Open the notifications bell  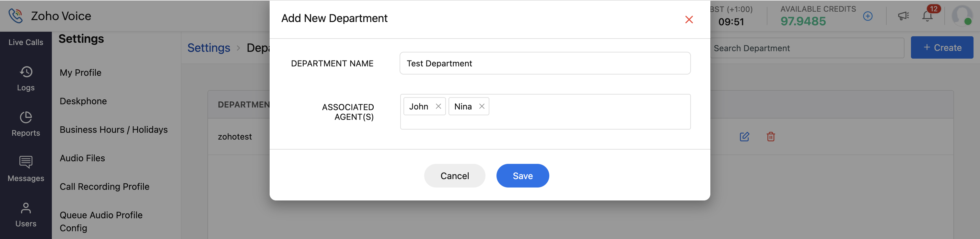(x=927, y=16)
